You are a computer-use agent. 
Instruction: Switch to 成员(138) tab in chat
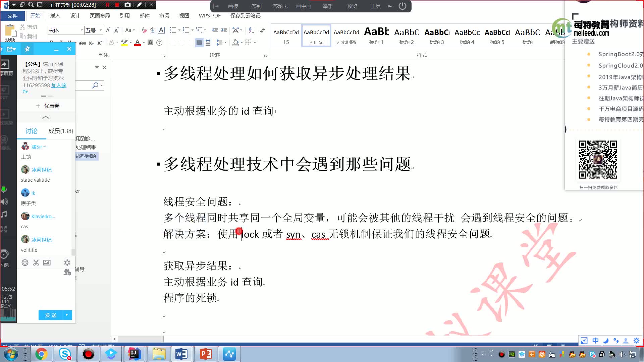point(61,131)
